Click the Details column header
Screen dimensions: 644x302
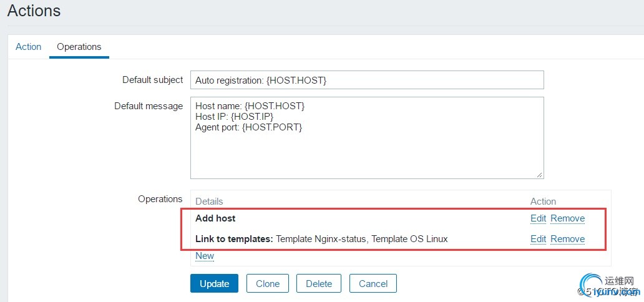pos(209,202)
